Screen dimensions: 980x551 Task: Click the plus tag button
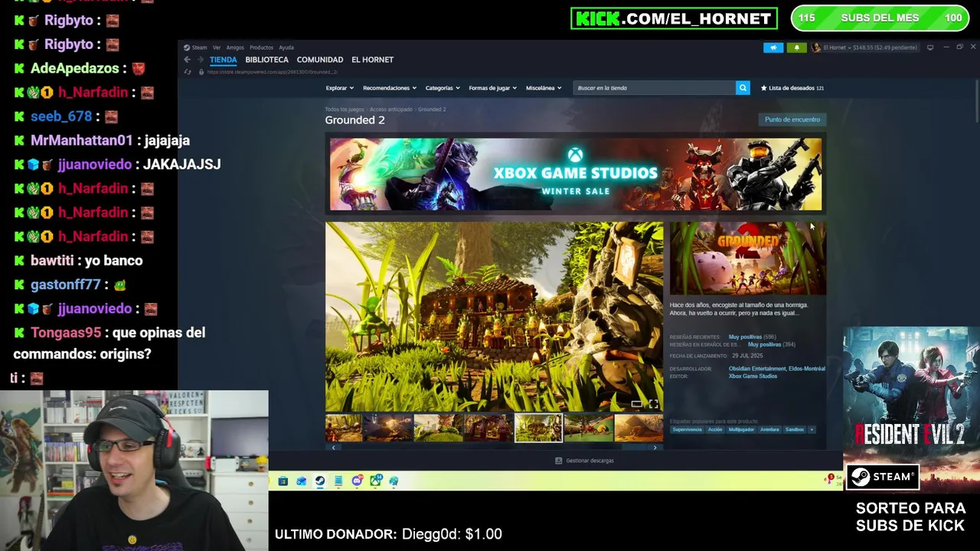coord(812,429)
